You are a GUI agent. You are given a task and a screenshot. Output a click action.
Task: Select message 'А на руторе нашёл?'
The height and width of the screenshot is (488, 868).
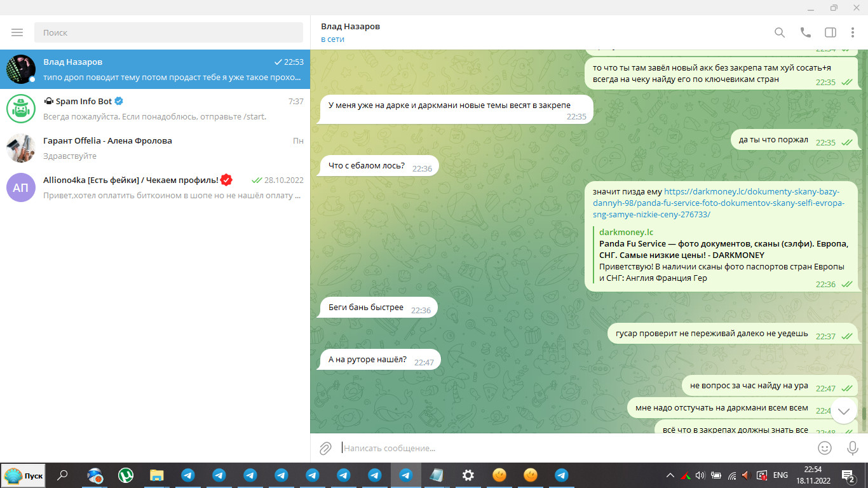tap(380, 360)
